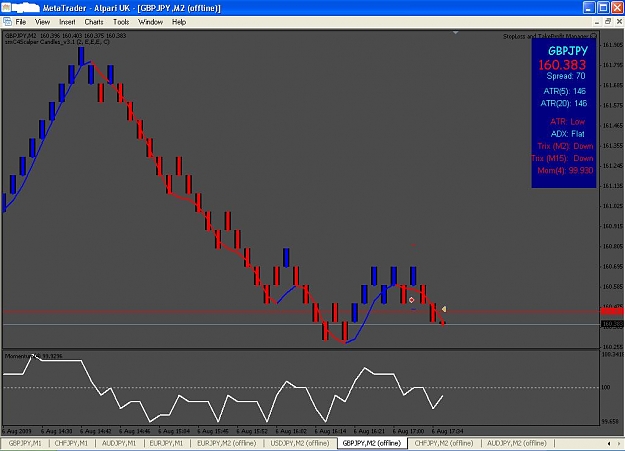This screenshot has width=625, height=451.
Task: Click the ATR(5): 146 value
Action: pyautogui.click(x=564, y=91)
